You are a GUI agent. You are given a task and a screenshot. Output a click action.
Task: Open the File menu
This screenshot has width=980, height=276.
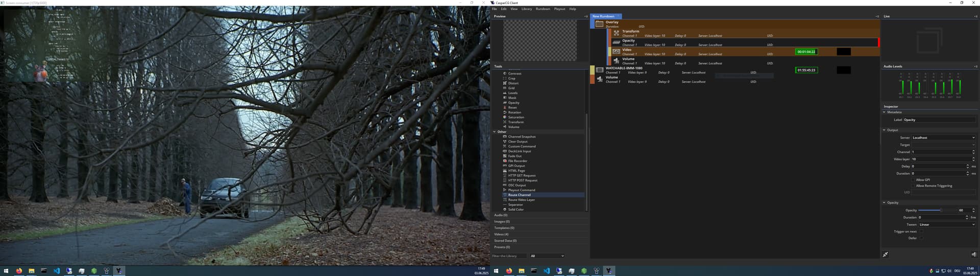pyautogui.click(x=494, y=9)
